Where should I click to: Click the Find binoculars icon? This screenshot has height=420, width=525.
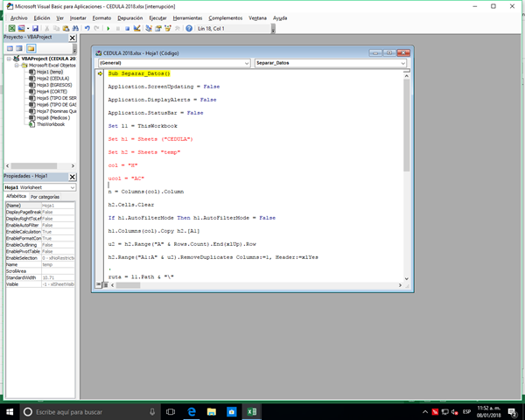click(x=73, y=28)
